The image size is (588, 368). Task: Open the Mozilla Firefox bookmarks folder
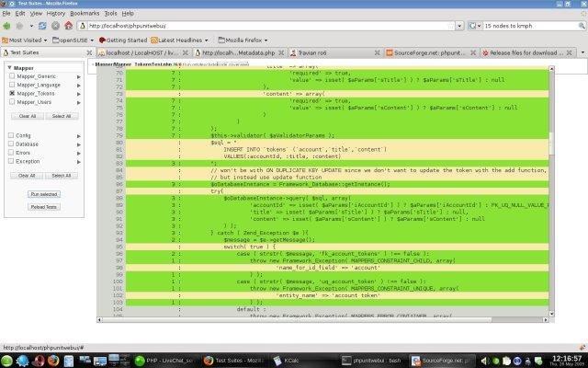point(243,40)
